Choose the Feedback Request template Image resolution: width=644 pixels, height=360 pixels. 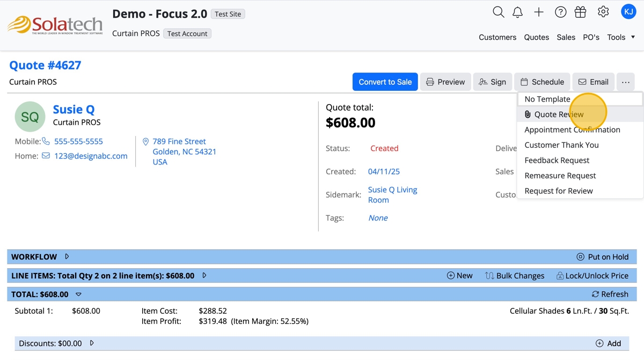point(557,160)
